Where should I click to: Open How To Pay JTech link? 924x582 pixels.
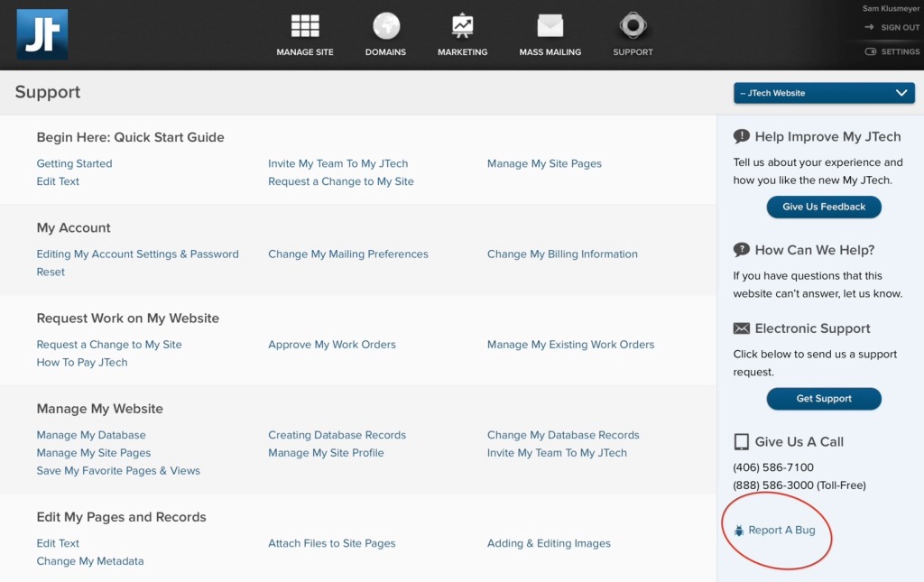[82, 362]
